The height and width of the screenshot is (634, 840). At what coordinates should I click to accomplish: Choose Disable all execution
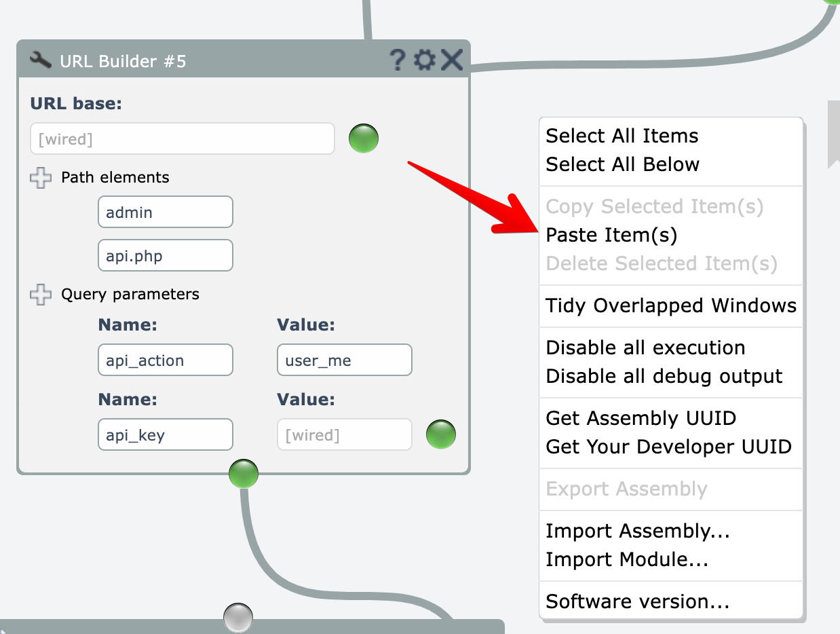pyautogui.click(x=645, y=348)
